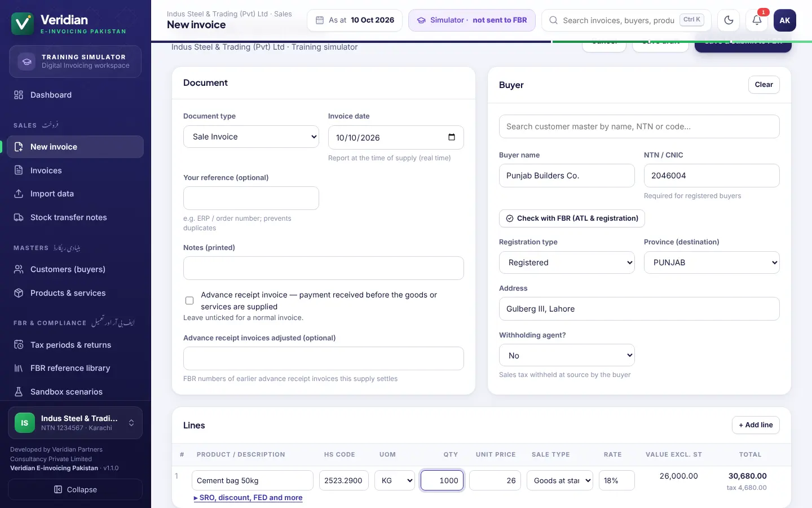Image resolution: width=812 pixels, height=508 pixels.
Task: Click the Address field showing Gulberg III
Action: pyautogui.click(x=639, y=309)
